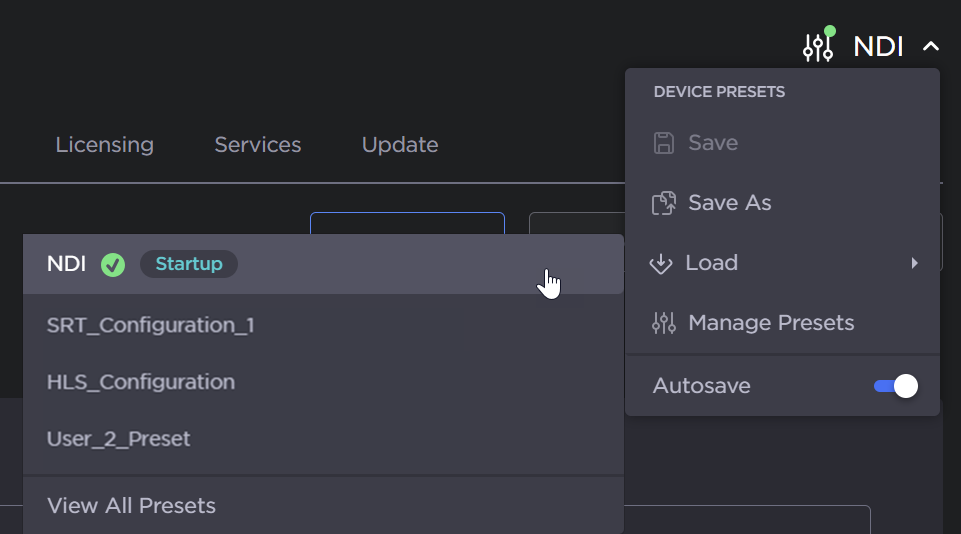961x534 pixels.
Task: Expand the Load submenu arrow
Action: point(914,263)
